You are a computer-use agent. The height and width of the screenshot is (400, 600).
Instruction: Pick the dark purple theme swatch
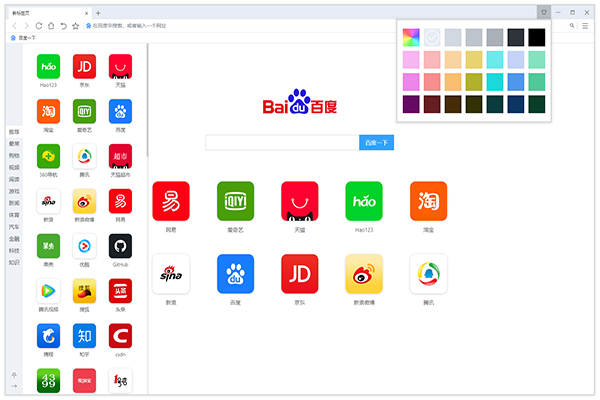click(411, 104)
